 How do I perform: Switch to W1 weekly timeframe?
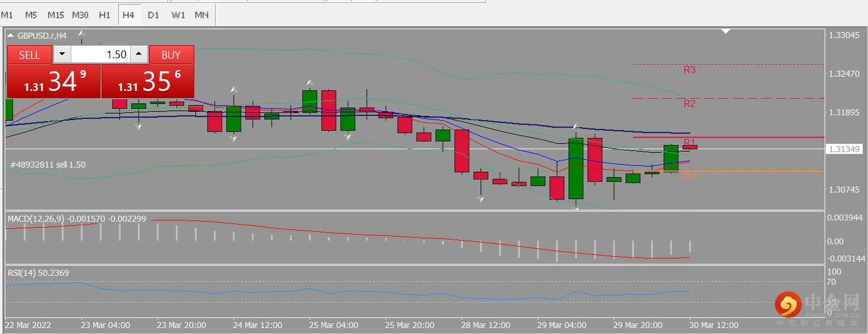178,15
